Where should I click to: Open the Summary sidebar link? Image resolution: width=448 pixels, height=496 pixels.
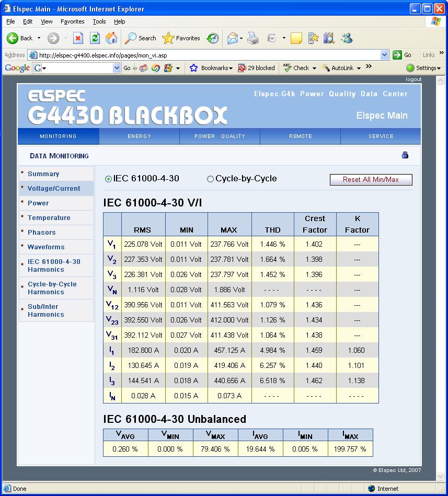pos(43,174)
